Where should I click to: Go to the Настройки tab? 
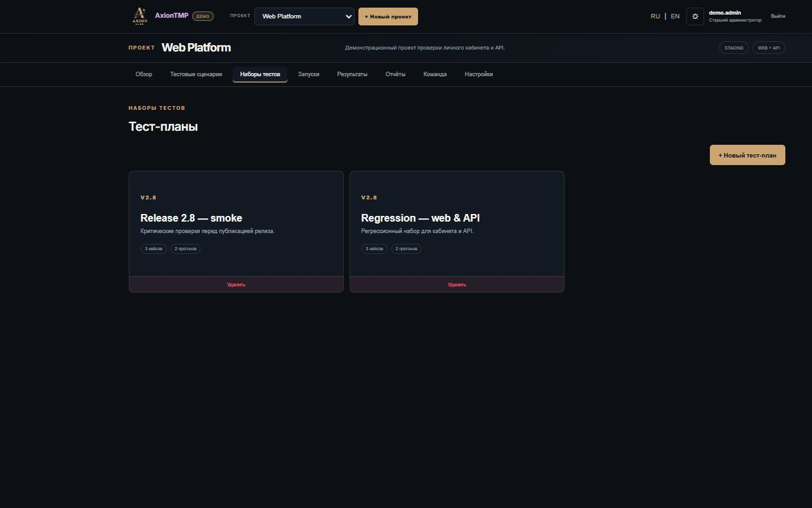pyautogui.click(x=479, y=74)
